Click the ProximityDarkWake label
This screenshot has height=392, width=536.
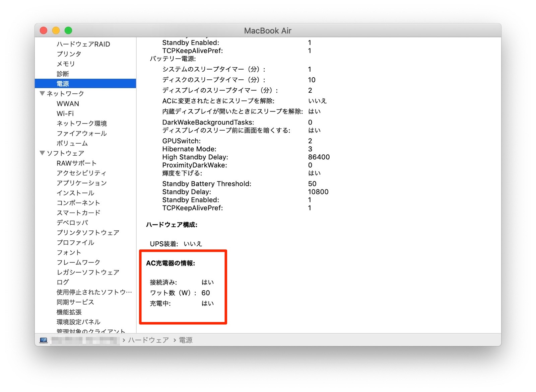[195, 165]
